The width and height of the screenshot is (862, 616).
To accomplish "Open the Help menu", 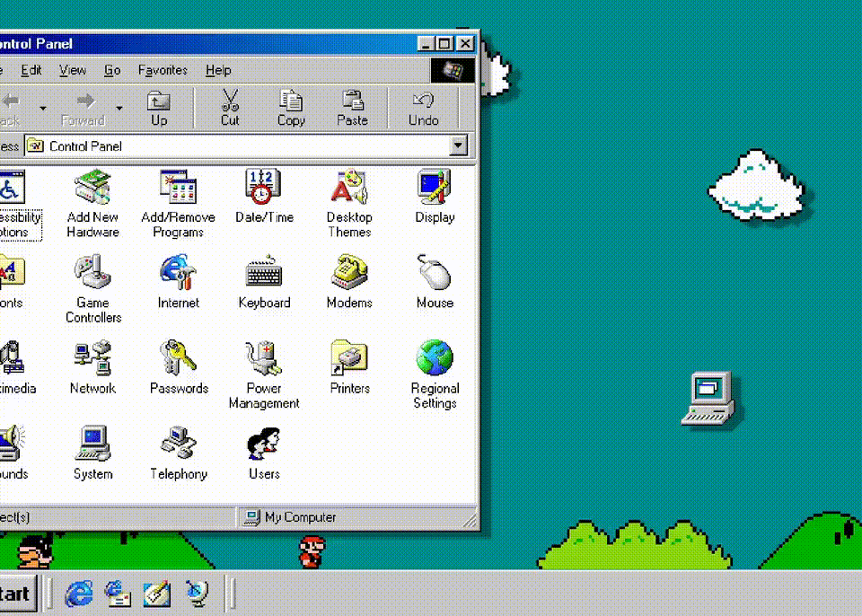I will (218, 70).
